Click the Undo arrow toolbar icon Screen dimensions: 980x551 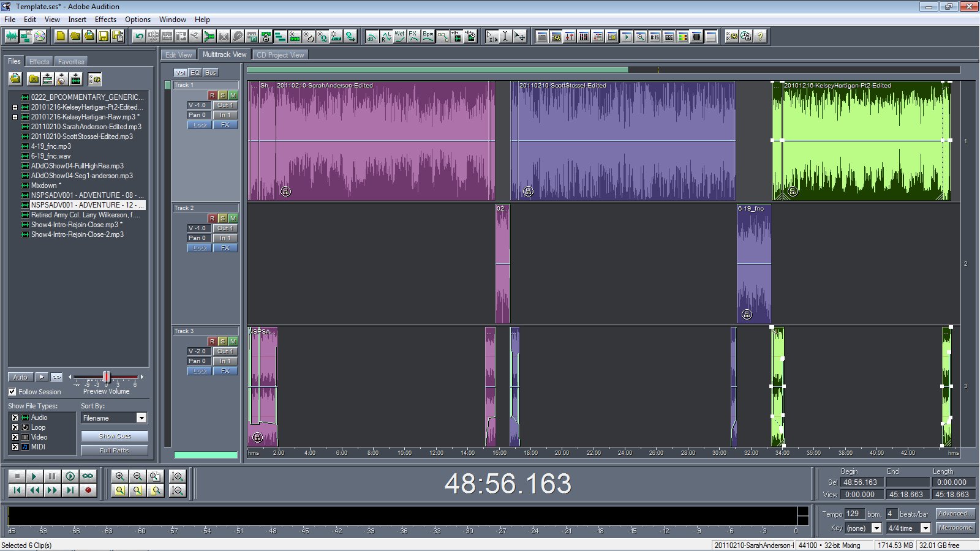tap(140, 36)
